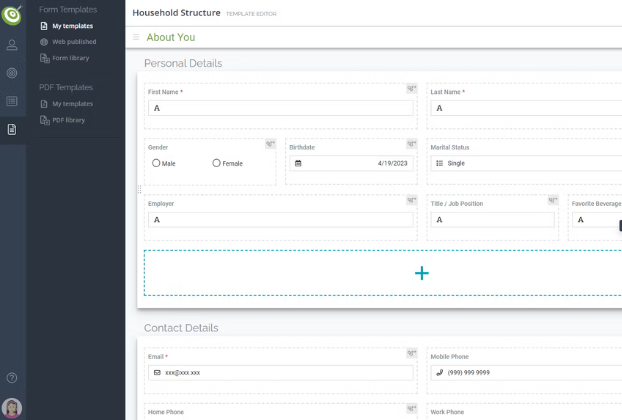Click the Favorite Beverage input

point(597,220)
